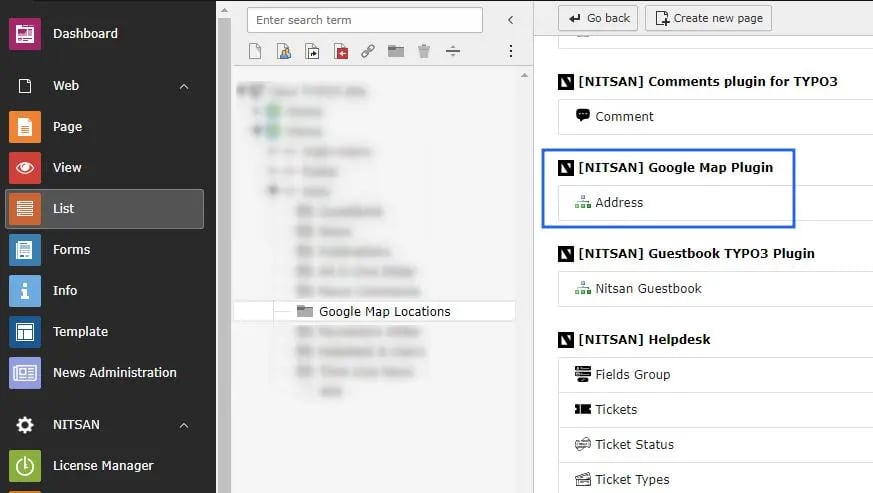Create a new Tickets record
Image resolution: width=873 pixels, height=493 pixels.
616,409
